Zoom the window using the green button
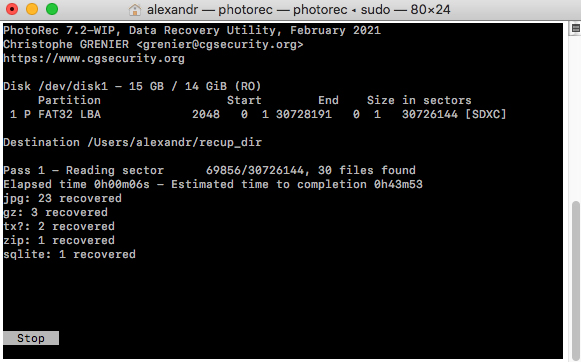This screenshot has width=581, height=362. [52, 9]
